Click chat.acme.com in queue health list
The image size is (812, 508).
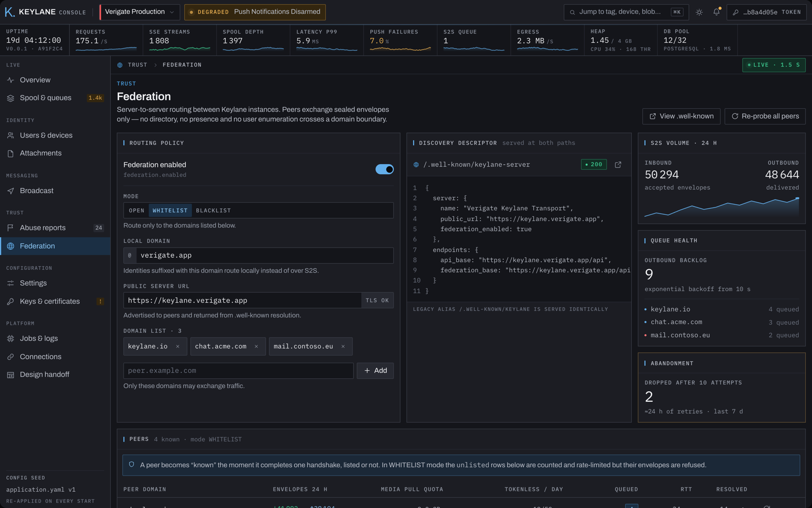tap(722, 323)
